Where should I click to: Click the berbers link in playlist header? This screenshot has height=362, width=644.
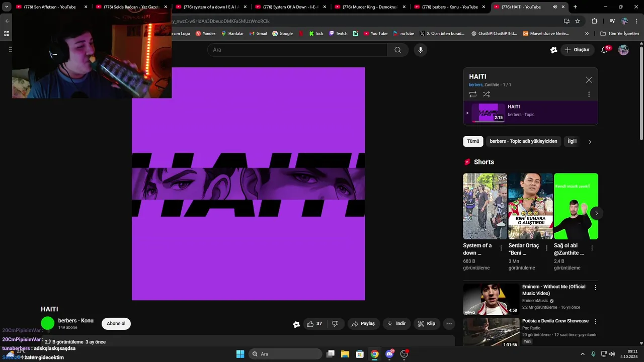pyautogui.click(x=475, y=85)
